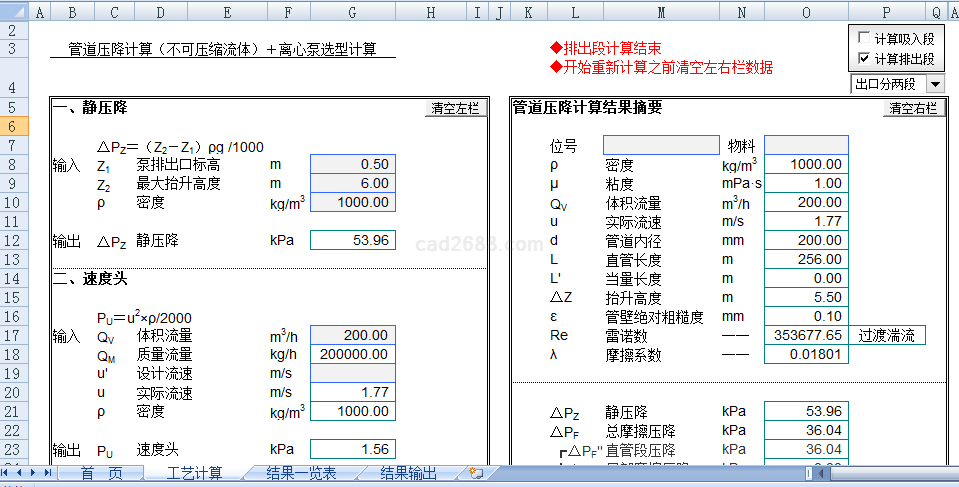Screen dimensions: 959x487
Task: Switch to the 首页 sheet tab
Action: (x=101, y=473)
